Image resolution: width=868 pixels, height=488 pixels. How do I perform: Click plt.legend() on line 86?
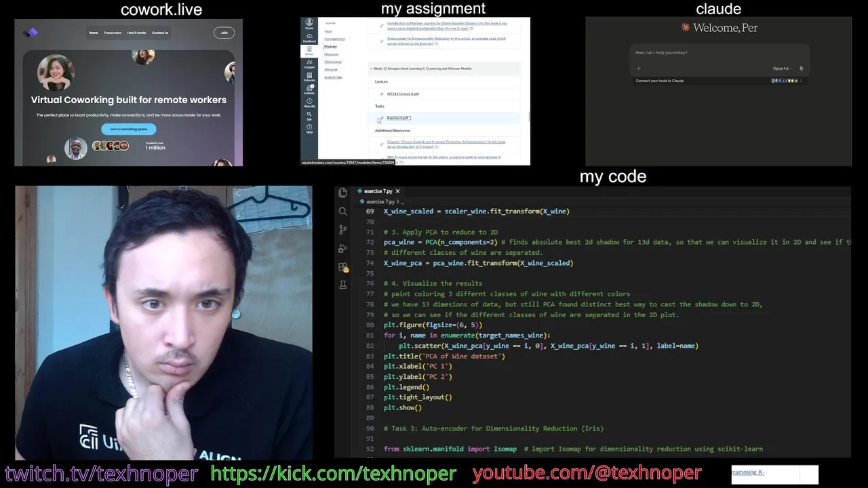[406, 387]
